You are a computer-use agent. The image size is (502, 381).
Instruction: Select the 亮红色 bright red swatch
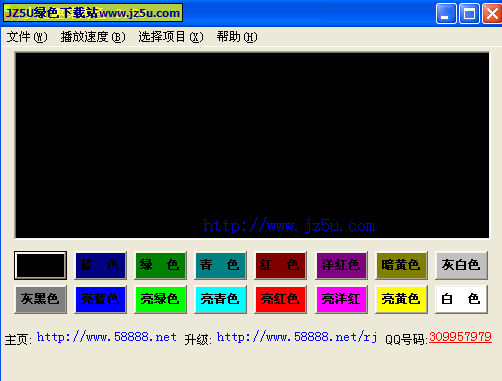pyautogui.click(x=280, y=299)
